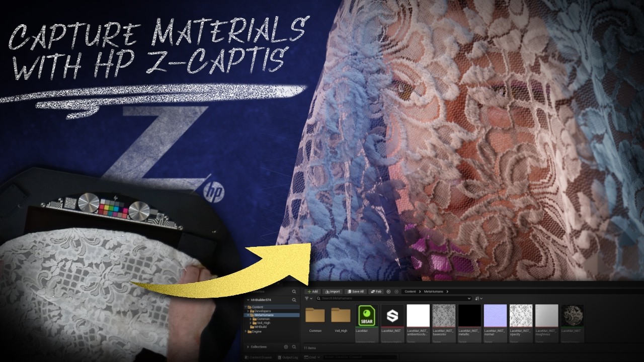
Task: Select the LaceMat SBSAR asset
Action: tap(367, 323)
